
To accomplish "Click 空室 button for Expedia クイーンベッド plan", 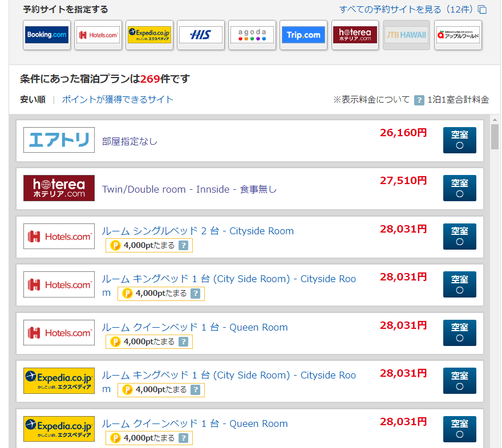I will [x=459, y=429].
